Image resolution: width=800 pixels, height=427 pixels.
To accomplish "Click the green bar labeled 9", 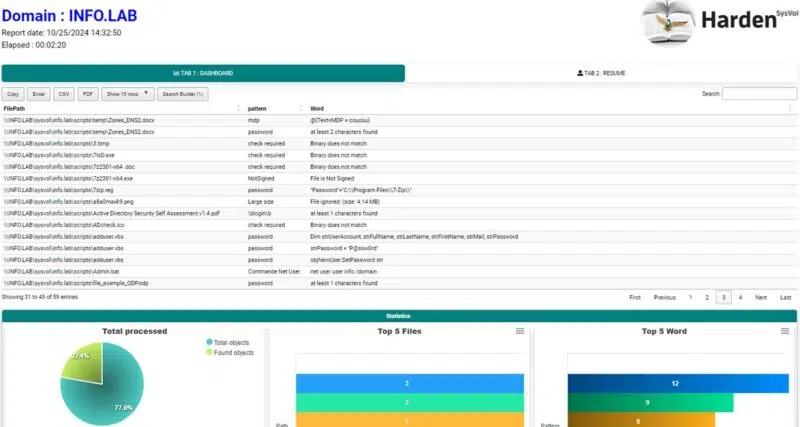I will click(651, 403).
